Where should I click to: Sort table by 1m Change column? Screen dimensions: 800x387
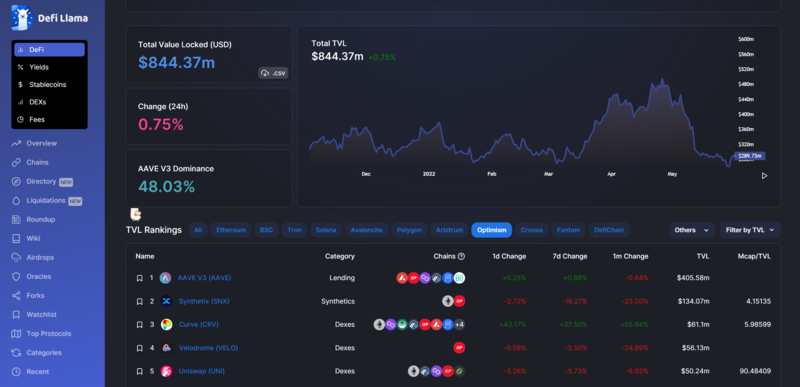click(x=631, y=256)
